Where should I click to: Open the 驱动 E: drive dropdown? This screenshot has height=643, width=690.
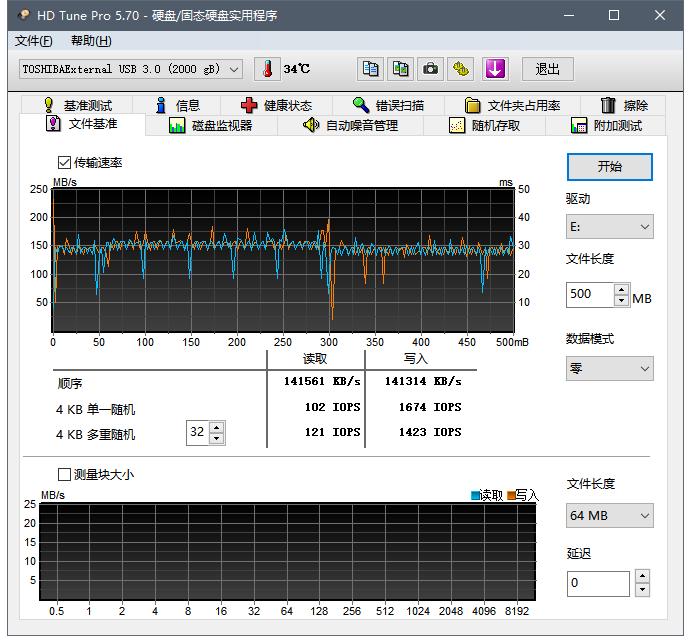(609, 227)
